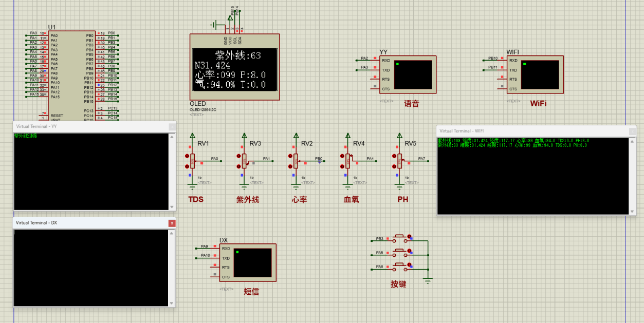Select the RV2 heart rate potentiometer body
The height and width of the screenshot is (323, 644).
(296, 161)
